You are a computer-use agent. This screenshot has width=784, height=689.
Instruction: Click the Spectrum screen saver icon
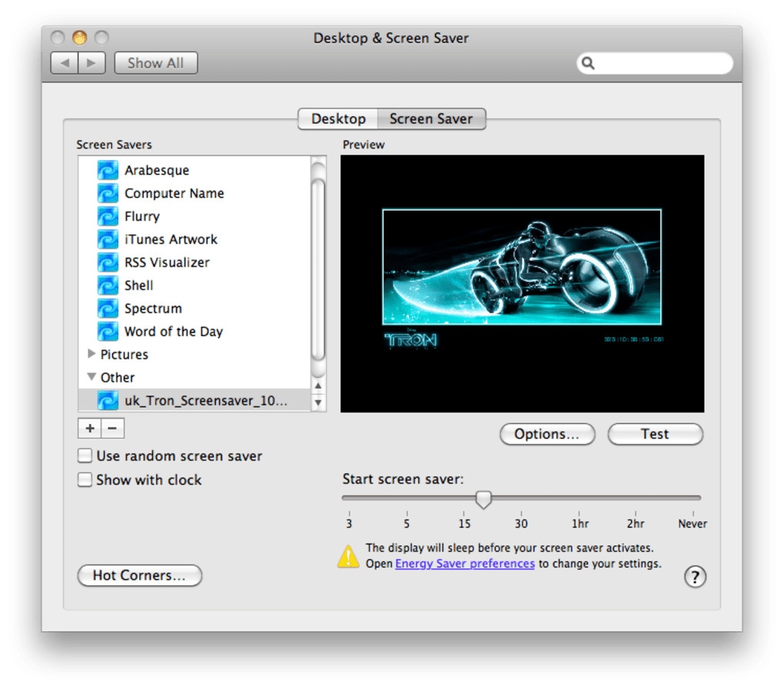coord(108,308)
